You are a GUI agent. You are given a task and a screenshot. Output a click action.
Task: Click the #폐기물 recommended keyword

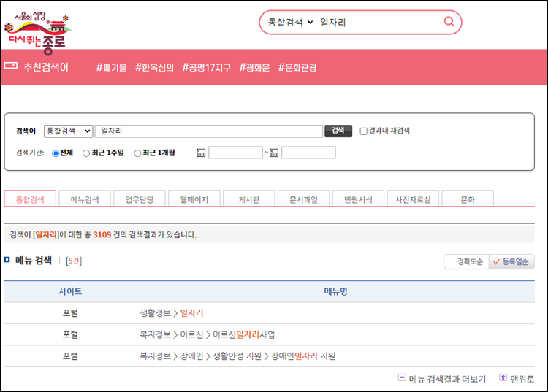[112, 67]
